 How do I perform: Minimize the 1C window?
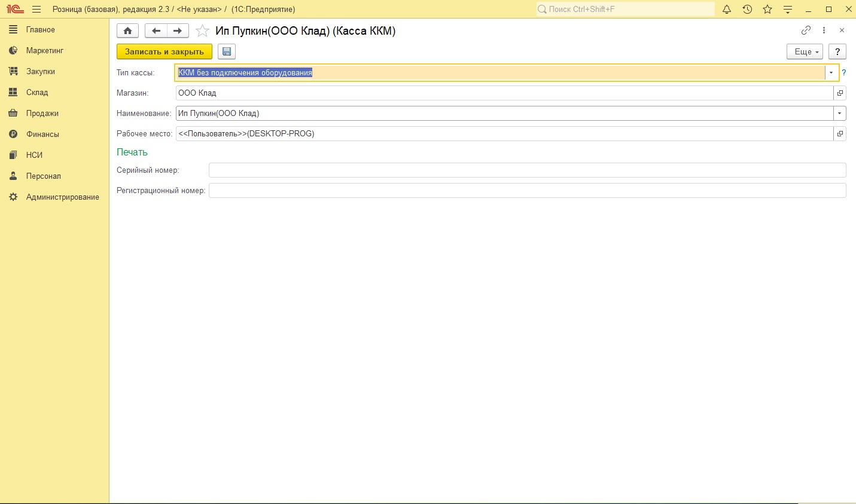tap(808, 10)
